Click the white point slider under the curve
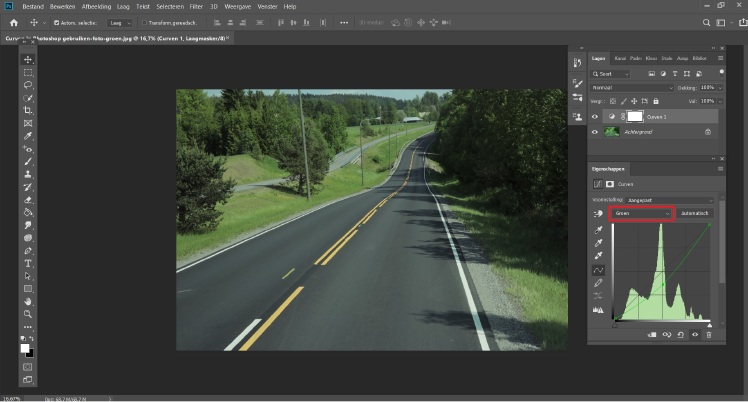Viewport: 748px width, 402px height. point(709,325)
